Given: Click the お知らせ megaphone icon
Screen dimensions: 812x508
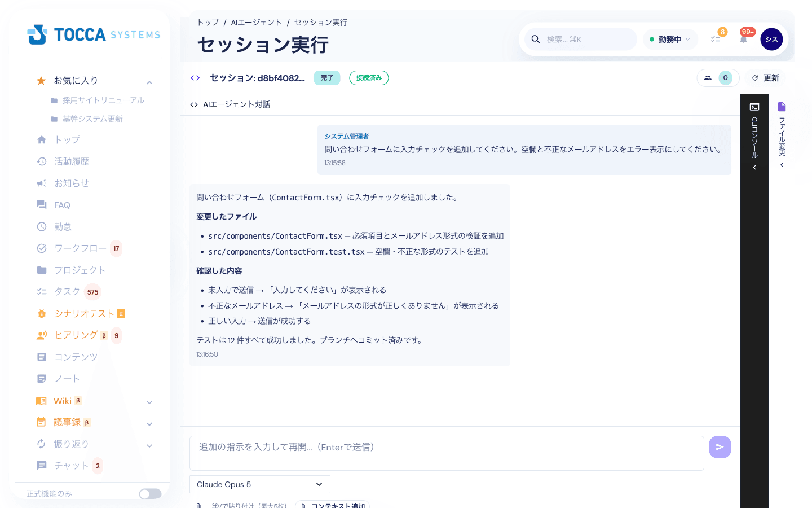Looking at the screenshot, I should coord(42,183).
